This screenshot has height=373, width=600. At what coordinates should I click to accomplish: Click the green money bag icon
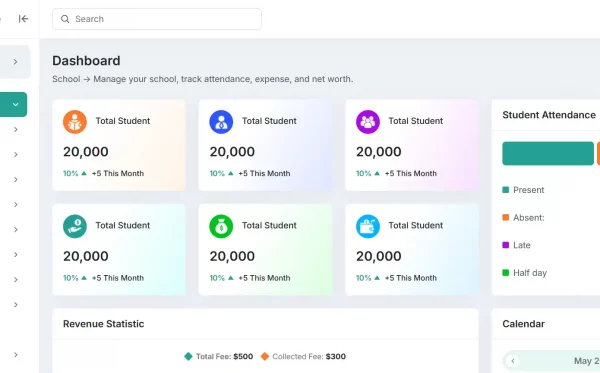[221, 226]
